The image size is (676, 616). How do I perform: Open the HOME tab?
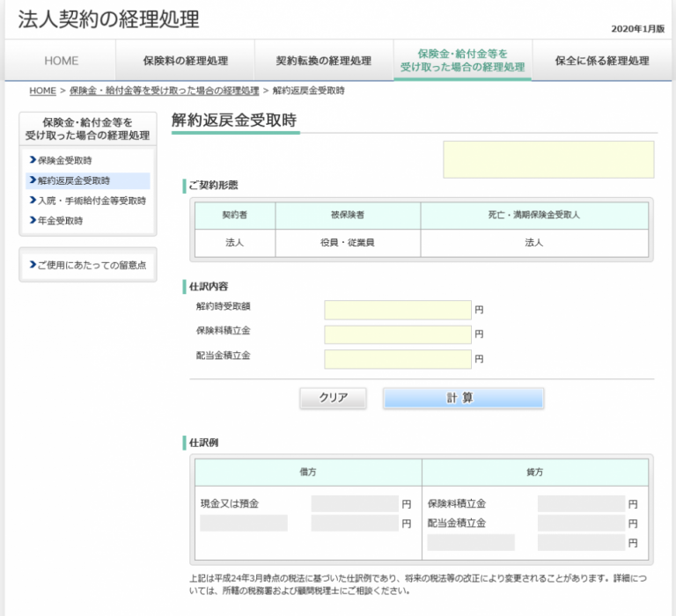click(62, 61)
